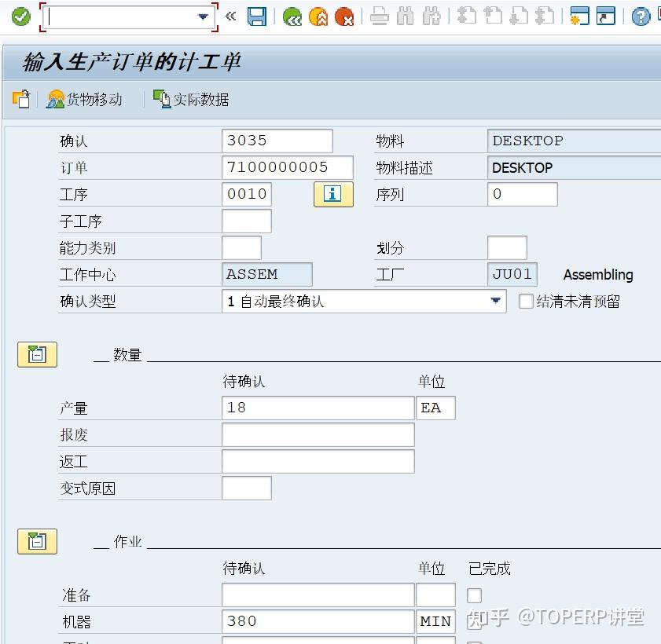Viewport: 661px width, 644px height.
Task: Click the copy icon beside the 数量 section
Action: pyautogui.click(x=36, y=354)
